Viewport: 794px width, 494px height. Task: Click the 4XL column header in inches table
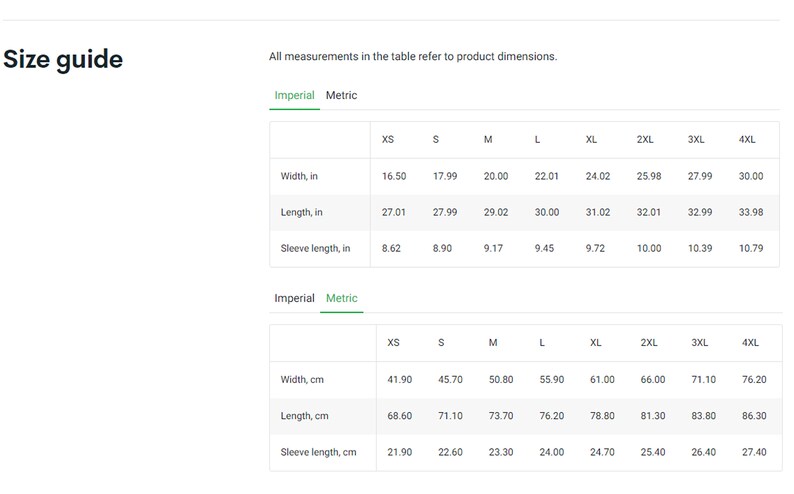[747, 139]
